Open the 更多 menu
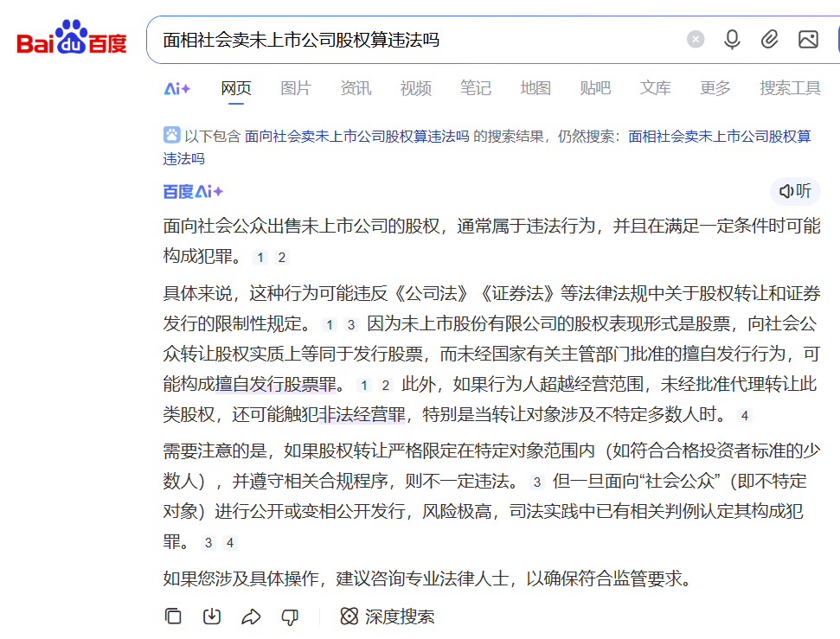 pos(715,88)
